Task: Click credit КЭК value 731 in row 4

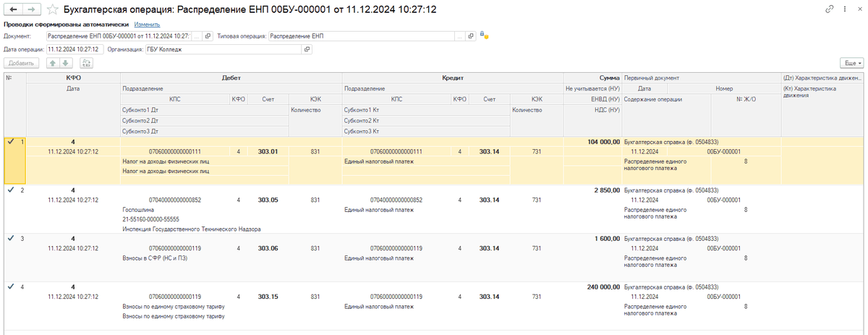Action: pyautogui.click(x=536, y=296)
